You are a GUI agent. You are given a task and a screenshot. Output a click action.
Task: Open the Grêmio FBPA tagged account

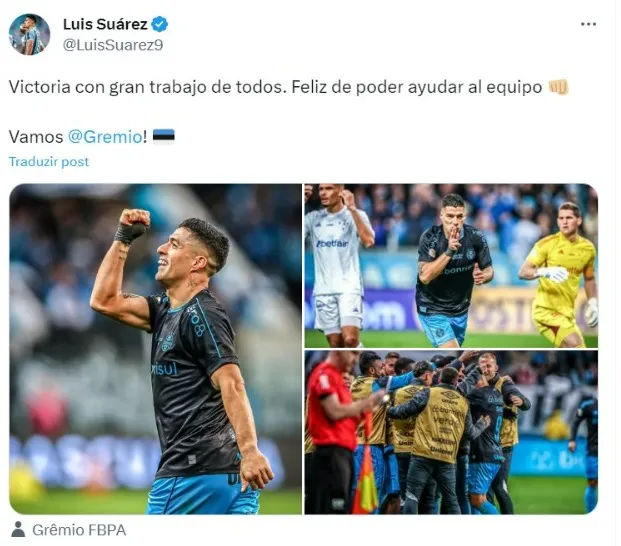tap(79, 530)
